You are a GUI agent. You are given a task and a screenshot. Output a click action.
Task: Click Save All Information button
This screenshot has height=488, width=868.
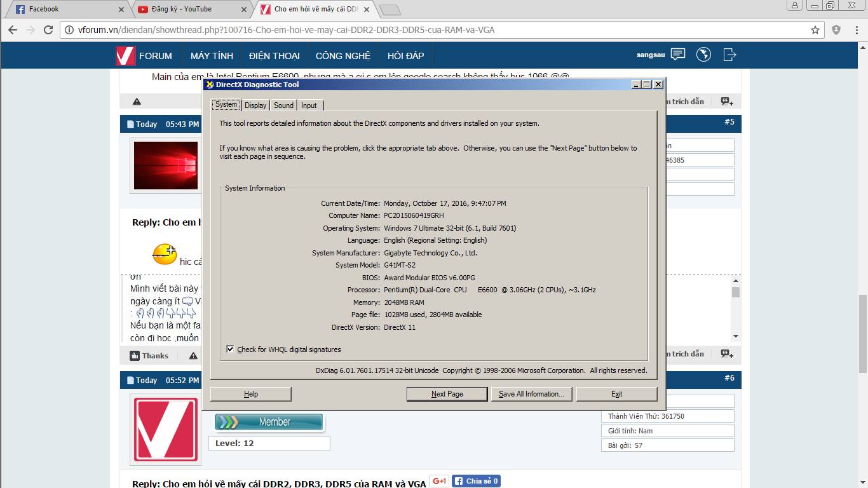(531, 394)
